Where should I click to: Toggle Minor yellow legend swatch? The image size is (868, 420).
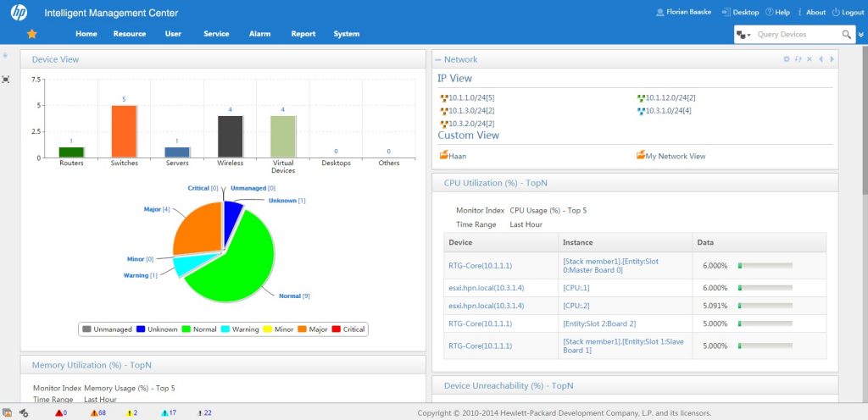[x=267, y=329]
